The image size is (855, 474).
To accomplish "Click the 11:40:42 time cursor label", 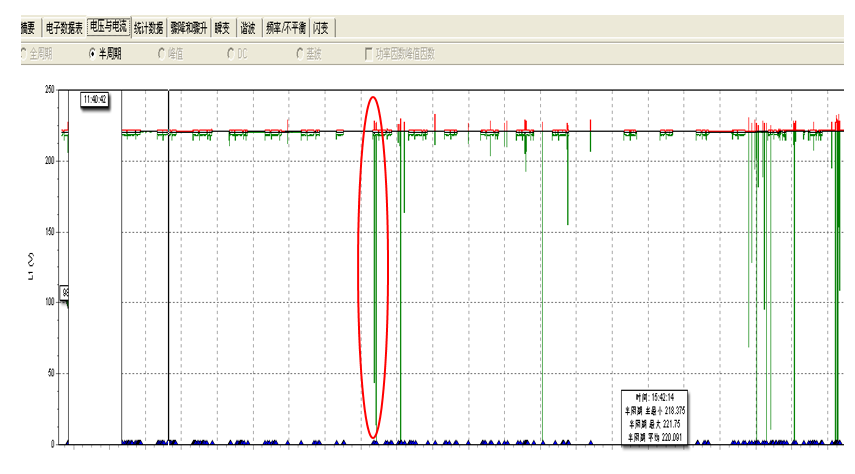I will click(95, 99).
